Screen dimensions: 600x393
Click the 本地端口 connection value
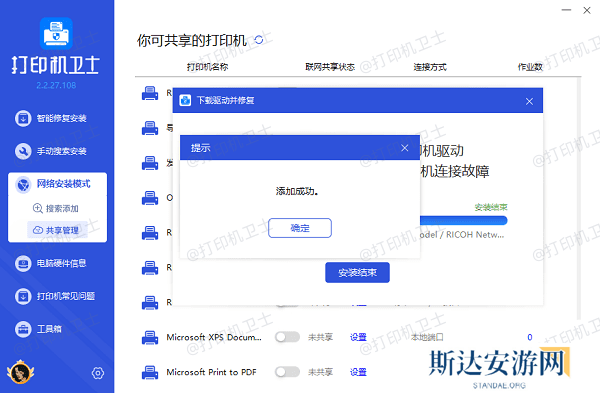427,337
